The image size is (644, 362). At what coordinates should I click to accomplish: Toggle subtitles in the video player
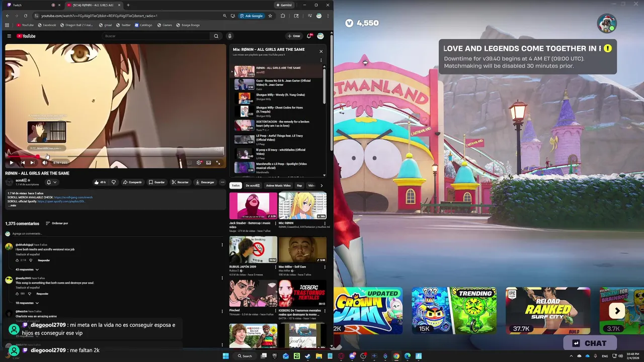coord(190,162)
